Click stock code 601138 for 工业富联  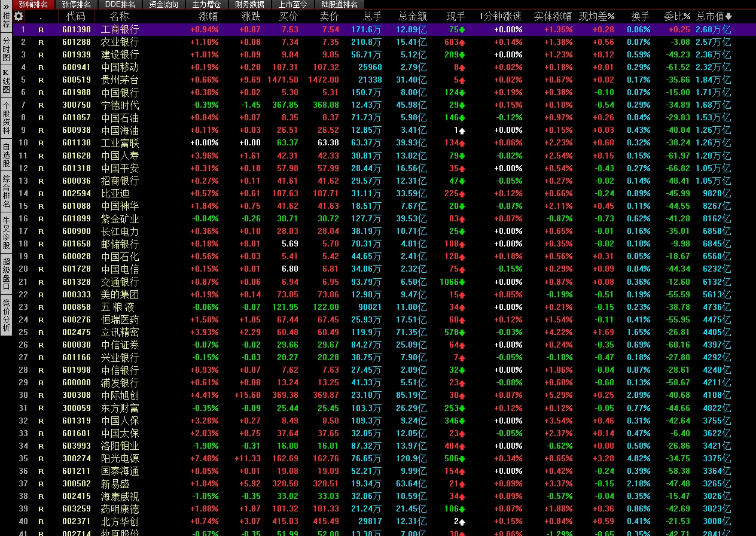77,142
